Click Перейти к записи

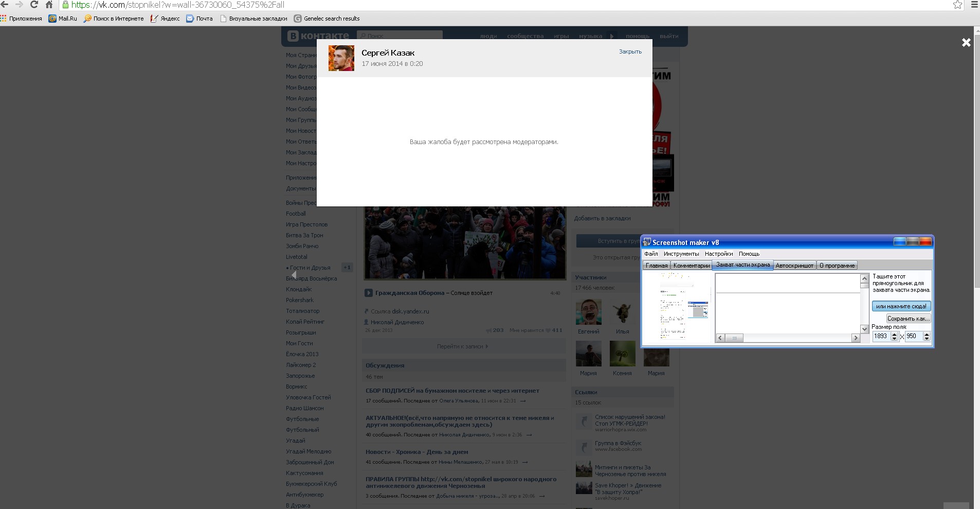coord(463,346)
